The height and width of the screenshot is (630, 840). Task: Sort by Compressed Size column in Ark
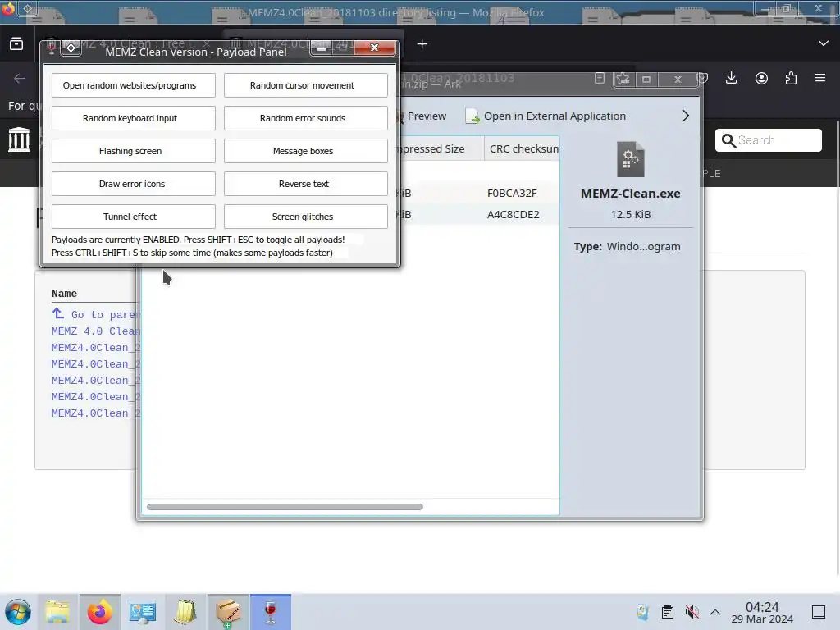[x=442, y=149]
